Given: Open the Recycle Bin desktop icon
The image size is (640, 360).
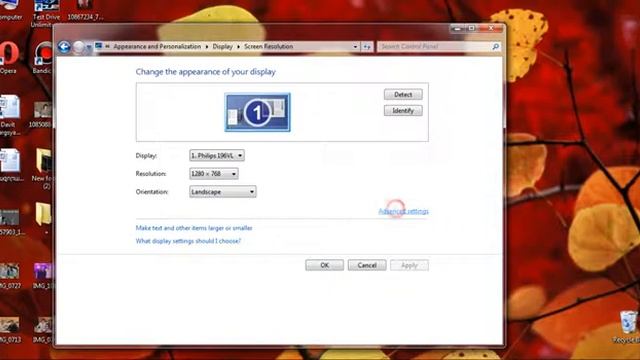Looking at the screenshot, I should (x=628, y=327).
